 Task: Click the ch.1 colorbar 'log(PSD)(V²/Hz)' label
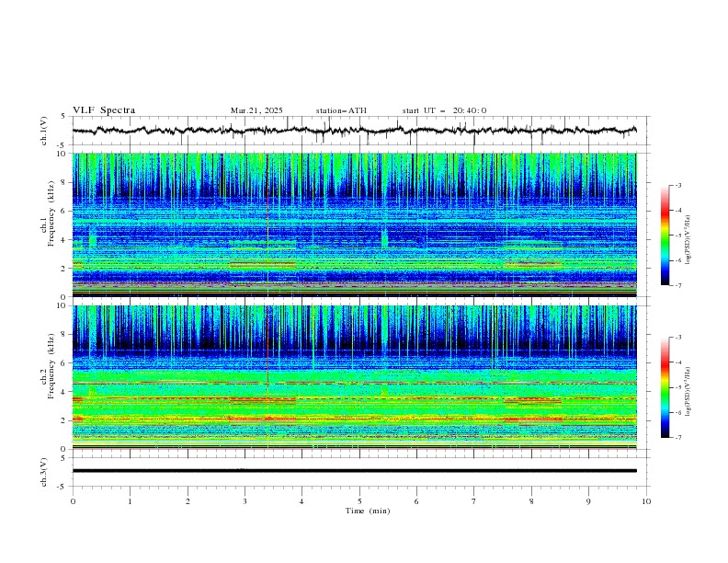(688, 240)
